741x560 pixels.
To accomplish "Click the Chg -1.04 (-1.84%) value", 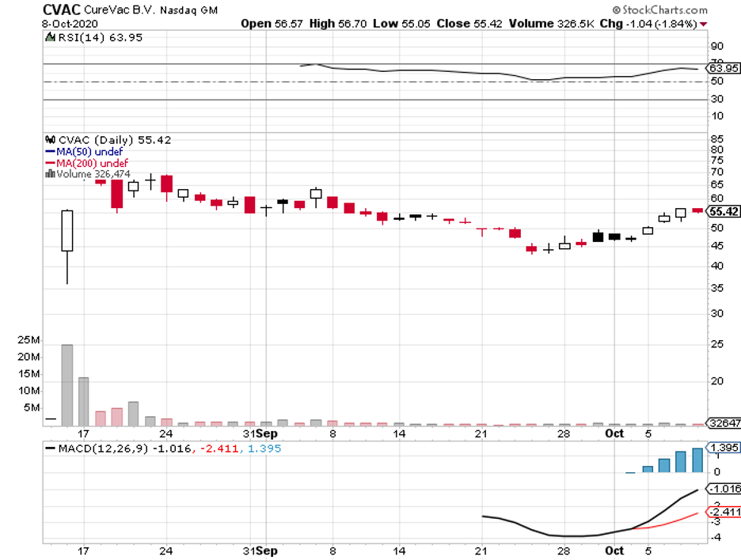I will coord(648,24).
